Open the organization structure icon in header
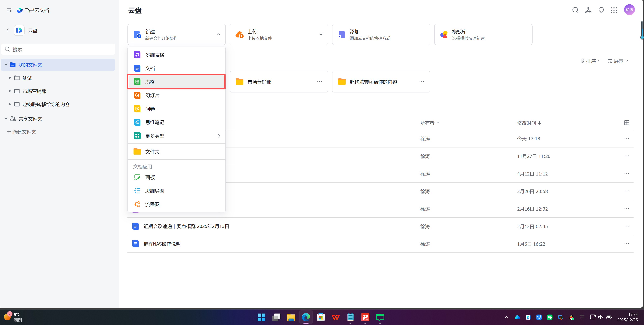This screenshot has width=644, height=325. (x=588, y=10)
